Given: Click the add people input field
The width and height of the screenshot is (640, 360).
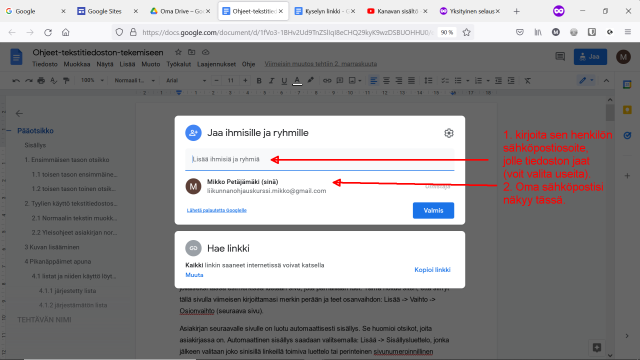Looking at the screenshot, I should (320, 159).
